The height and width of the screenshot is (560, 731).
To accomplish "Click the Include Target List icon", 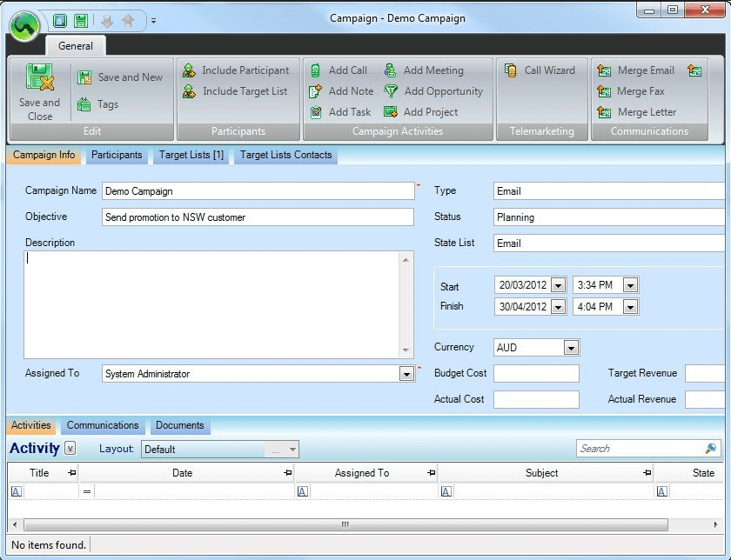I will (x=189, y=91).
